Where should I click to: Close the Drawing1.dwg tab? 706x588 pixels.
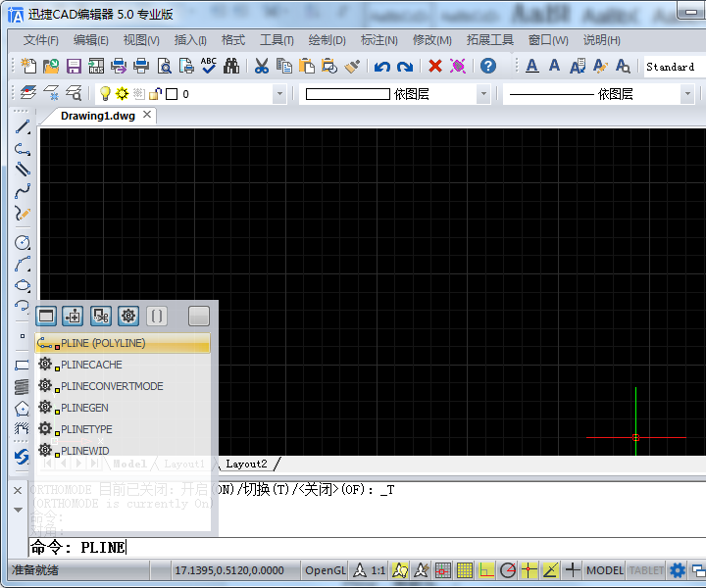tap(147, 115)
